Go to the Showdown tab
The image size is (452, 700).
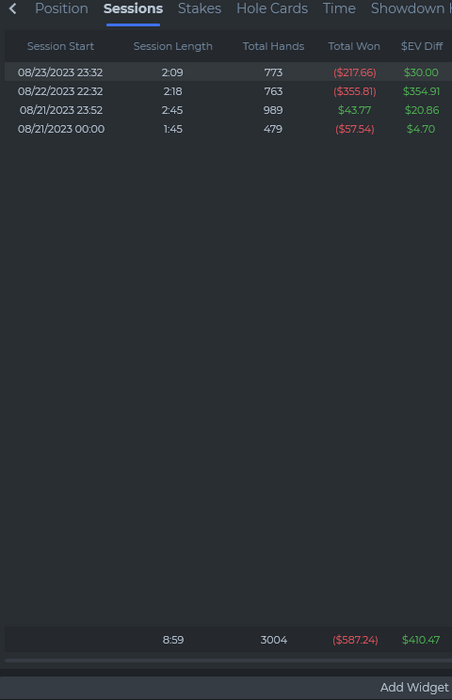pyautogui.click(x=411, y=8)
